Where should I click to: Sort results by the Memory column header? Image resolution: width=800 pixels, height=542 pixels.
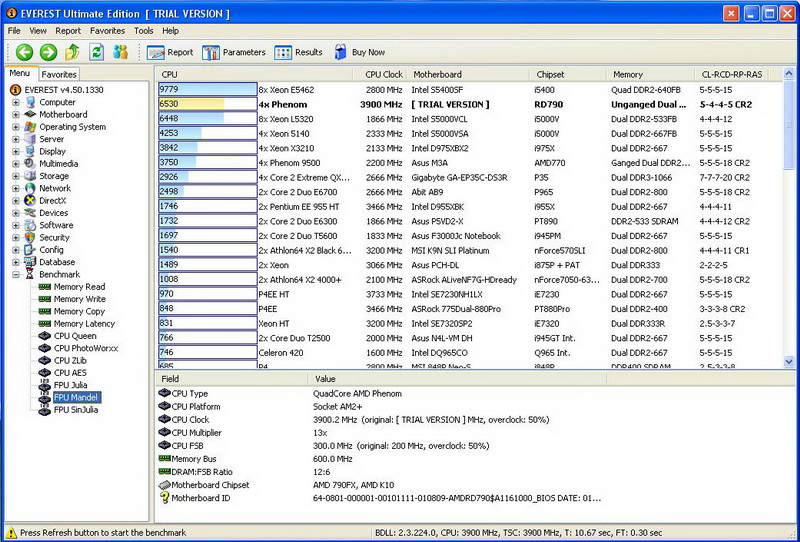pos(651,74)
